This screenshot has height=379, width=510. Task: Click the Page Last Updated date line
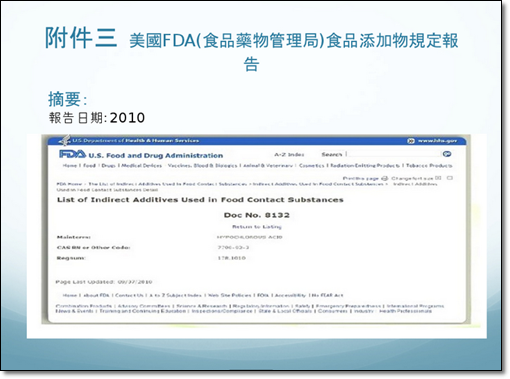[x=104, y=282]
